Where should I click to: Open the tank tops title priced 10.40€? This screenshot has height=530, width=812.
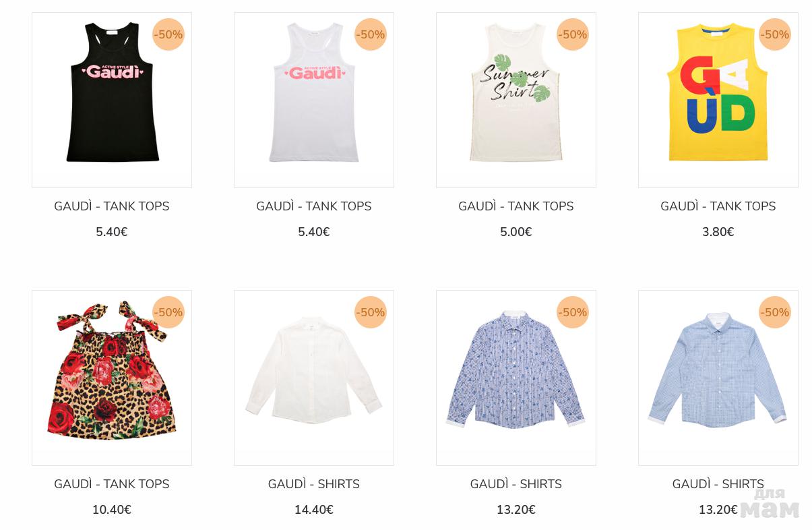tap(112, 484)
